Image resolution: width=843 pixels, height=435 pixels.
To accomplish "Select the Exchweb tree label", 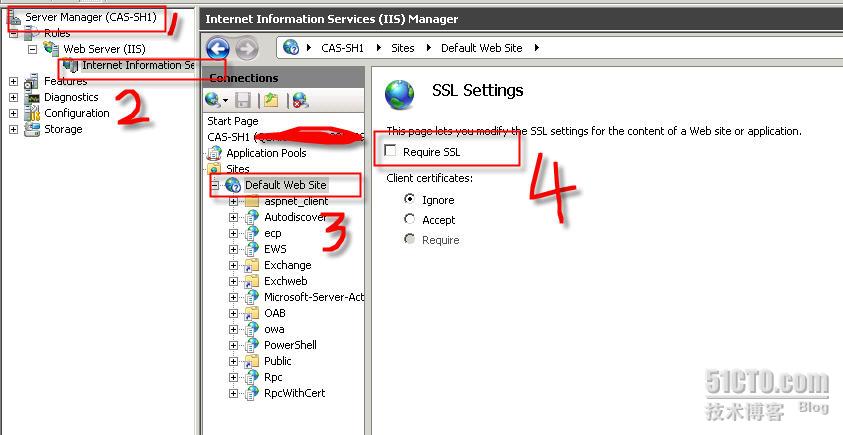I will tap(285, 281).
